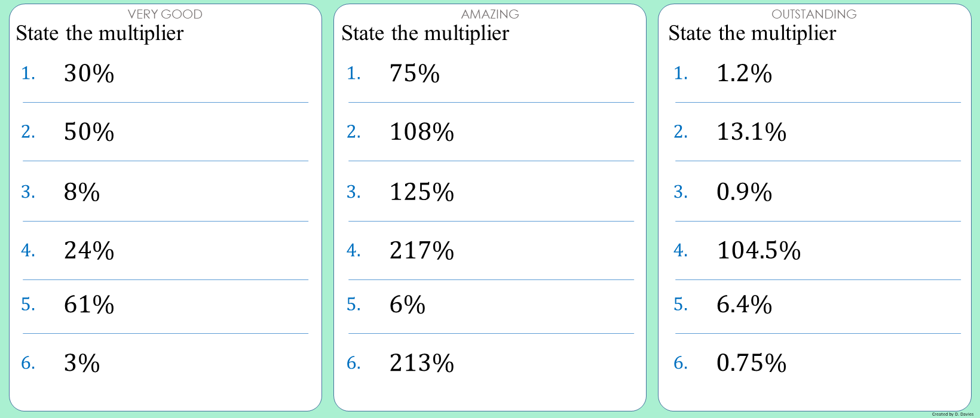Screen dimensions: 980x418
Task: Click the VERY GOOD heading
Action: [x=165, y=14]
